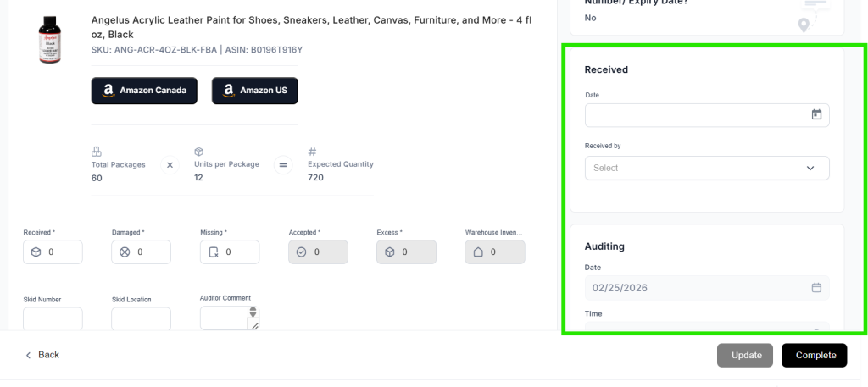Click the Auditing section heading

(x=604, y=246)
